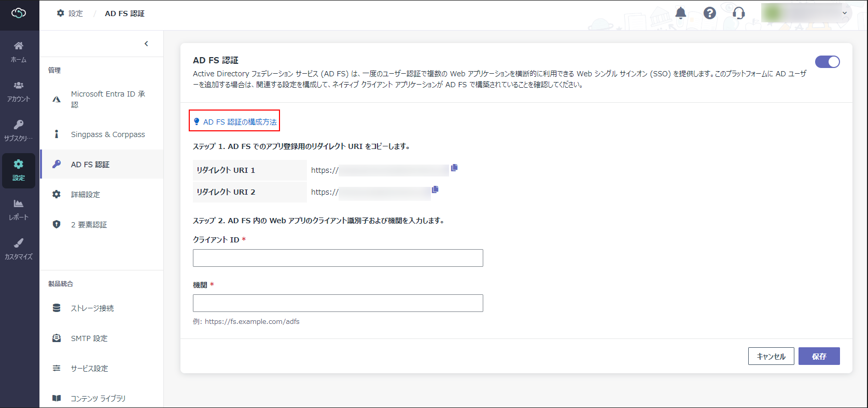Collapse the settings side panel chevron
868x408 pixels.
(x=146, y=44)
